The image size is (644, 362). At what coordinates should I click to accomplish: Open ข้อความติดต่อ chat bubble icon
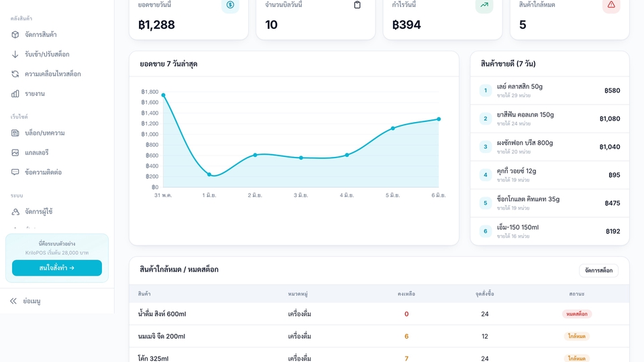tap(15, 172)
